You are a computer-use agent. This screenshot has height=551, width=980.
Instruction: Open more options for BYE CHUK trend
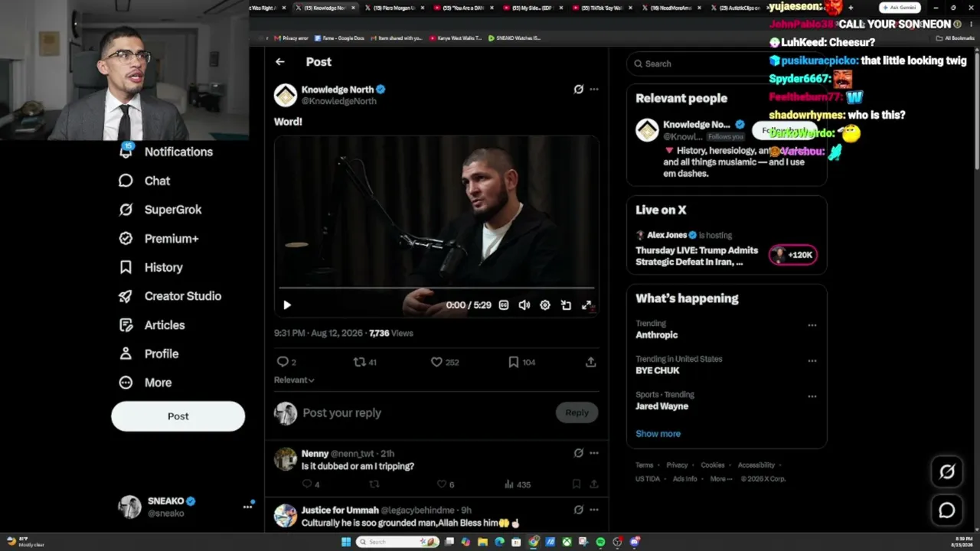click(812, 360)
